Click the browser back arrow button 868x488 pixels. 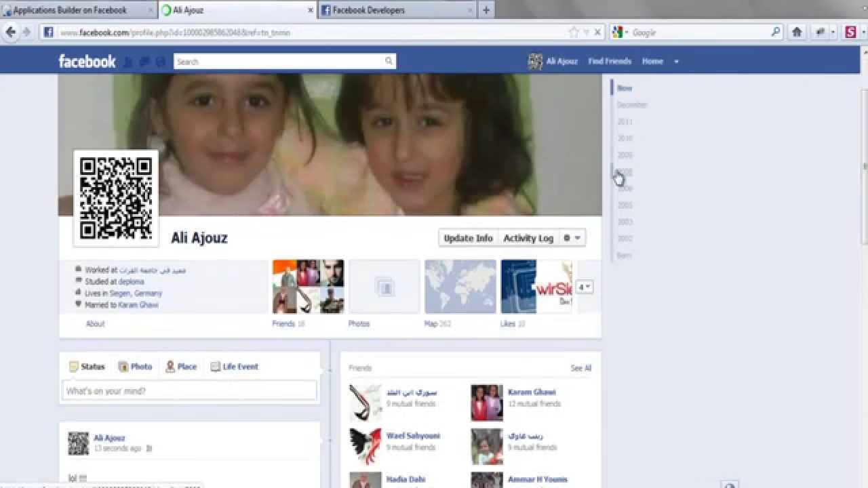point(10,32)
